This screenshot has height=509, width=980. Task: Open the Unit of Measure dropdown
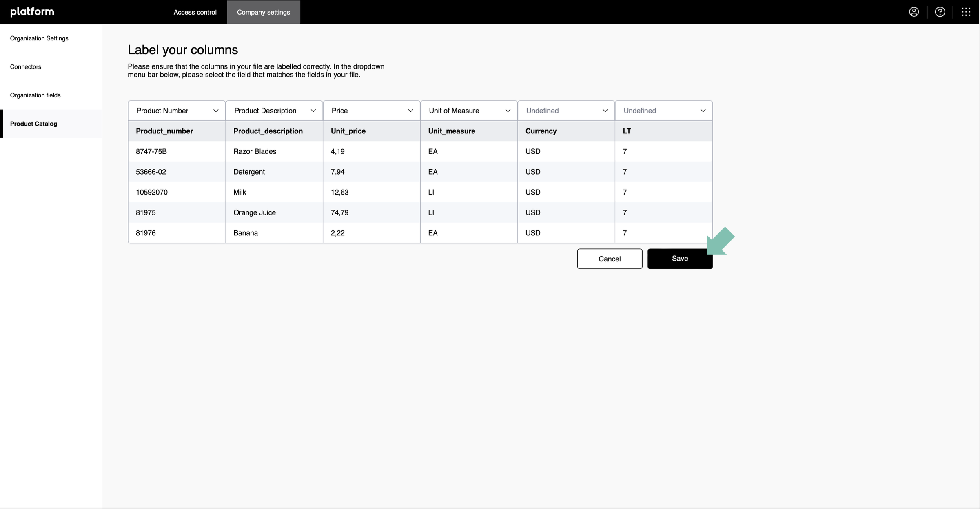[469, 111]
